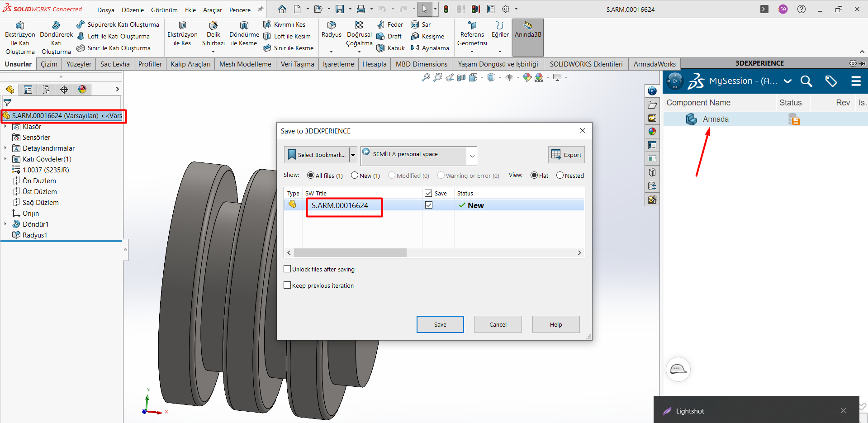Expand the Detaylandırmalar tree item
The height and width of the screenshot is (423, 868).
pos(5,148)
